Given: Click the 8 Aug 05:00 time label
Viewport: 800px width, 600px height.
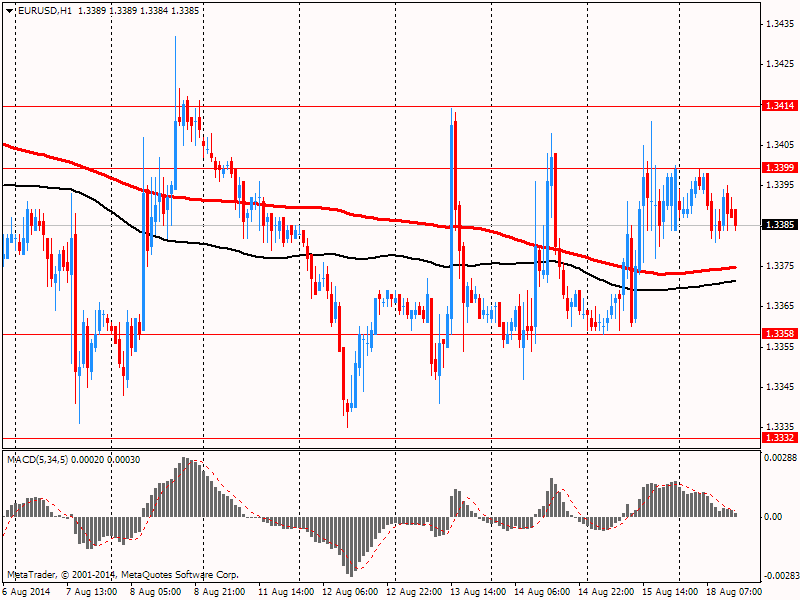Looking at the screenshot, I should click(x=156, y=592).
